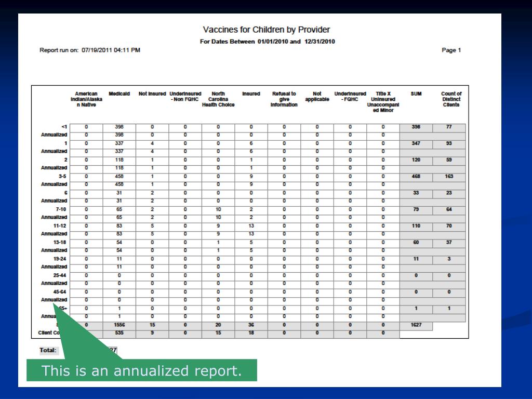The width and height of the screenshot is (532, 399).
Task: Click the SUM value 33
Action: pos(416,193)
